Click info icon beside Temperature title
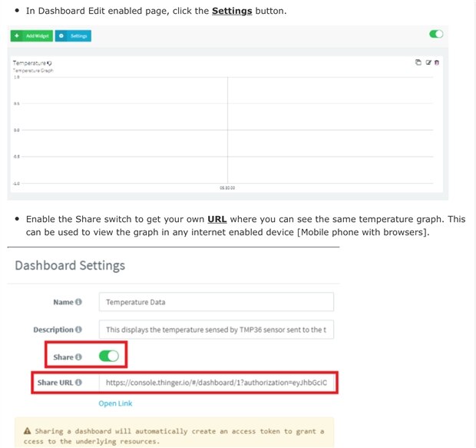Screen dimensions: 476x448 (50, 63)
